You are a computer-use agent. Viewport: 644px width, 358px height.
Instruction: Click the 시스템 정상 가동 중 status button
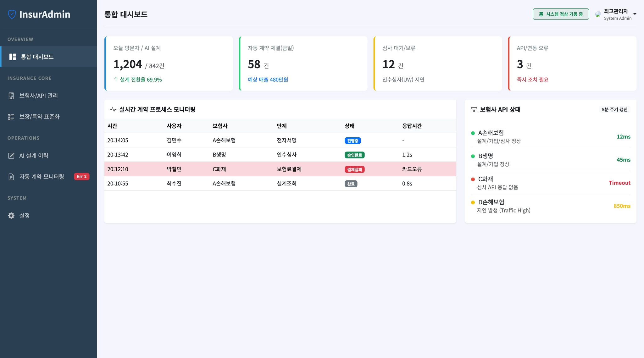tap(561, 14)
